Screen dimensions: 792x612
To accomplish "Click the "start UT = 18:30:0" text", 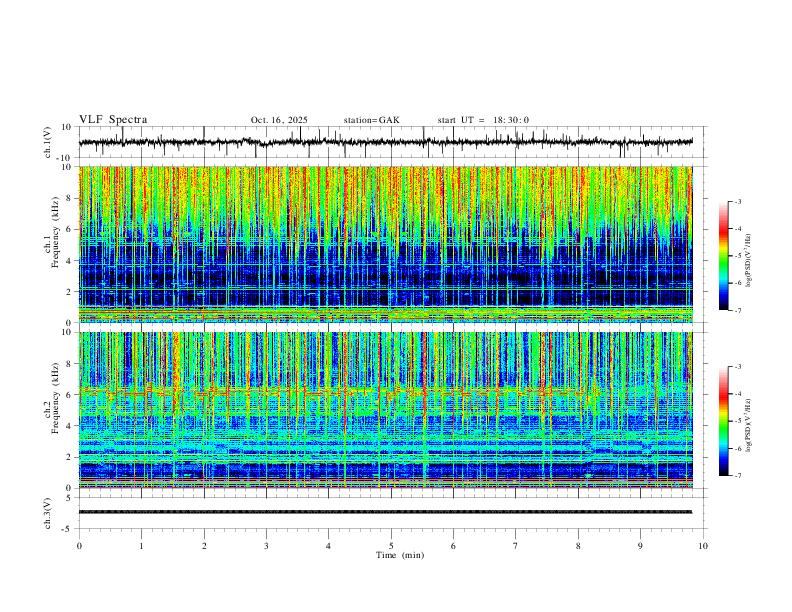I will click(483, 120).
